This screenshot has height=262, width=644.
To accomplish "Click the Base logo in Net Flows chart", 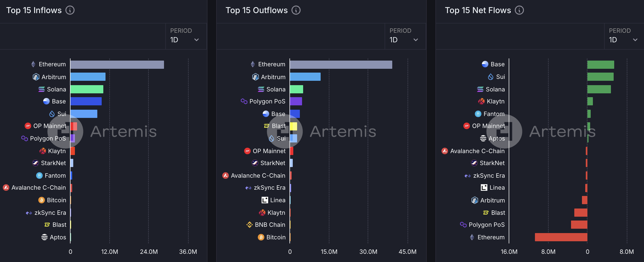I will (485, 64).
